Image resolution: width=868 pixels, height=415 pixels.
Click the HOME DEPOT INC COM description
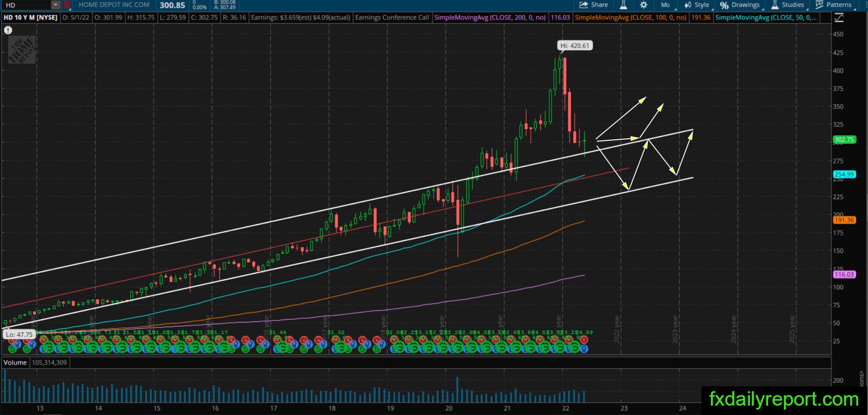pos(114,5)
